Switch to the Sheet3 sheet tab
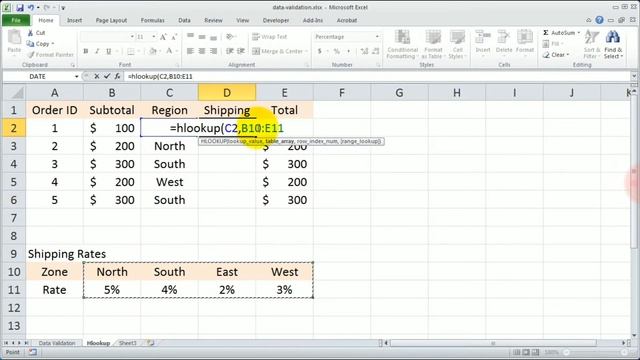The width and height of the screenshot is (640, 360). click(128, 343)
